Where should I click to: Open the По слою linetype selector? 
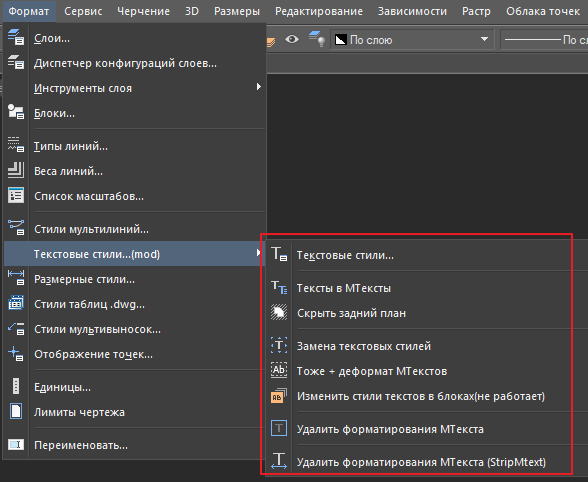(x=544, y=39)
